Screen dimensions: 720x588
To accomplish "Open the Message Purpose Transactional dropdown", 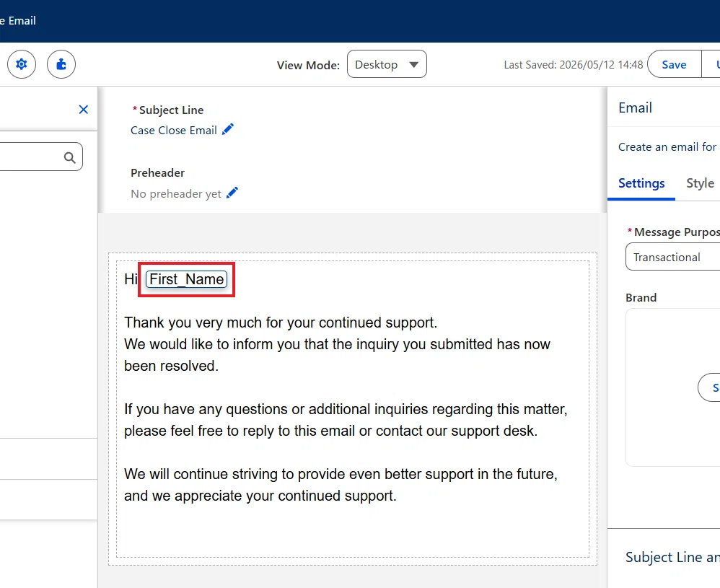I will (x=672, y=258).
